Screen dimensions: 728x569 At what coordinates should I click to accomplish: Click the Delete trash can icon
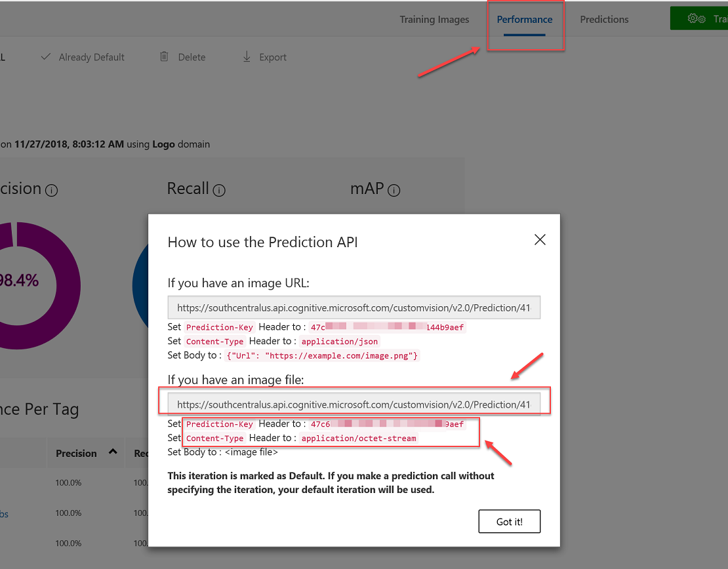click(164, 56)
